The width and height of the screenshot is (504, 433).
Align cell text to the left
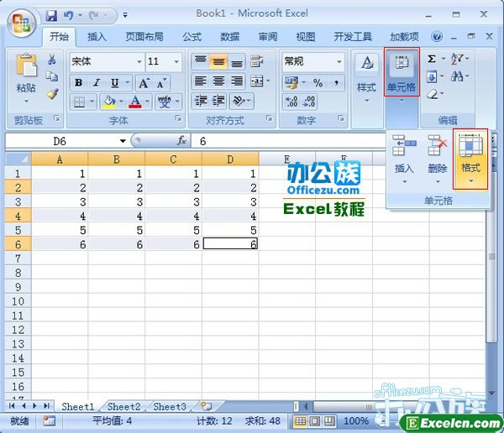click(201, 81)
